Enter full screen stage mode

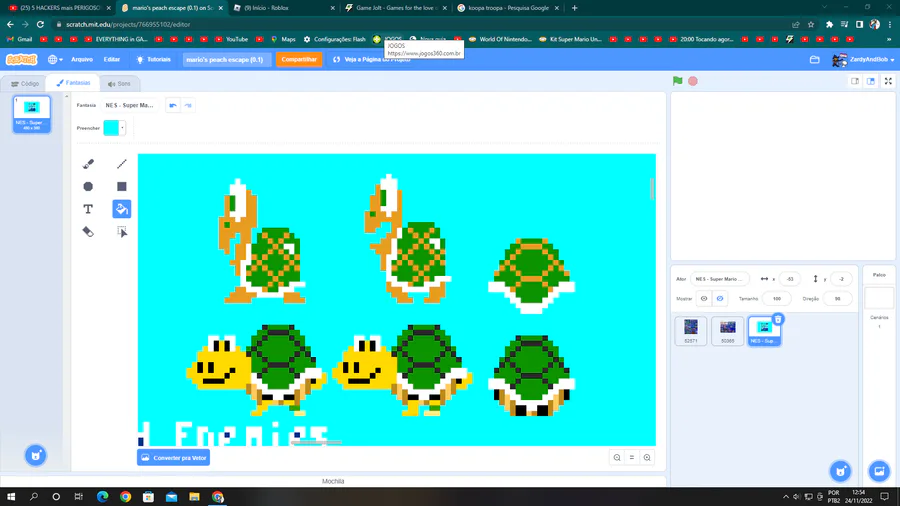pos(888,81)
